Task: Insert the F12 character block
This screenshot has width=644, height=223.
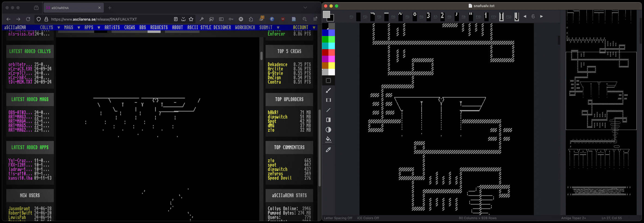Action: tap(516, 17)
